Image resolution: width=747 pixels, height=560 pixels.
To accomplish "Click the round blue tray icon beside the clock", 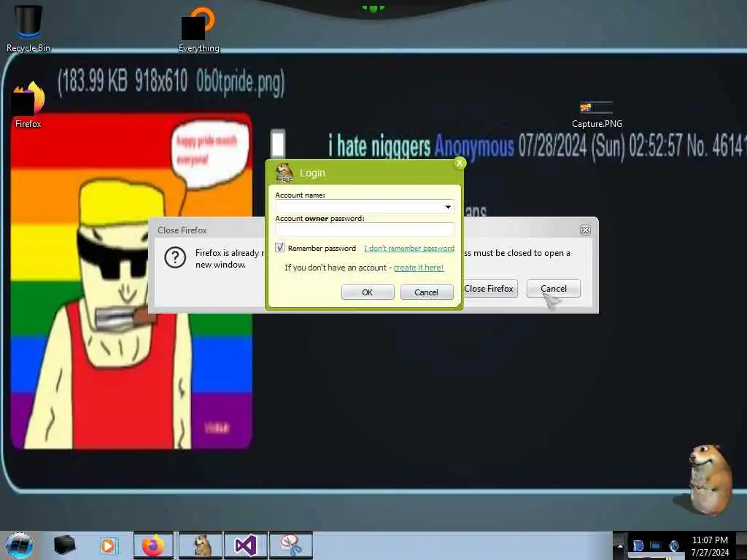I will pos(673,545).
